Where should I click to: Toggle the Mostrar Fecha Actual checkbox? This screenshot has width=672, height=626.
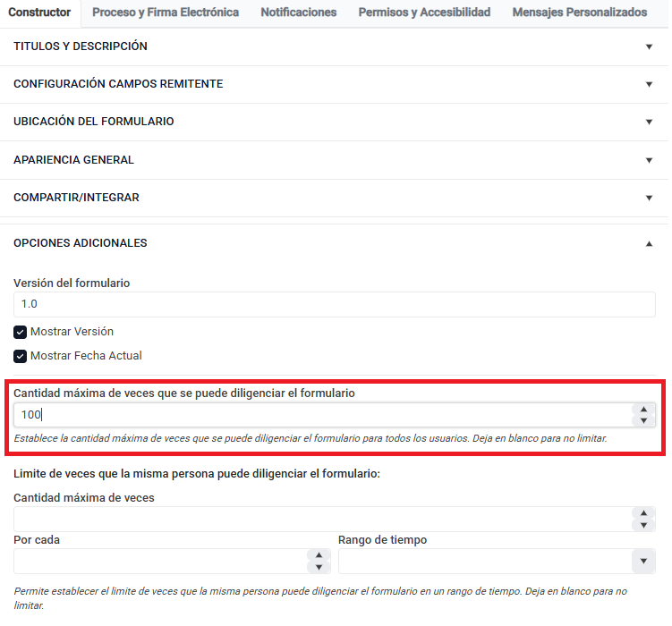[21, 356]
